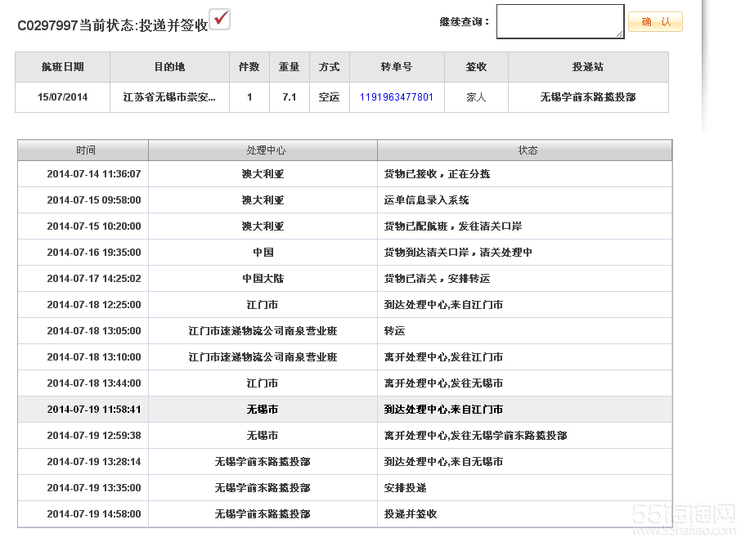Select the piece count cell under 件数
Viewport: 741px width, 560px height.
coord(249,97)
